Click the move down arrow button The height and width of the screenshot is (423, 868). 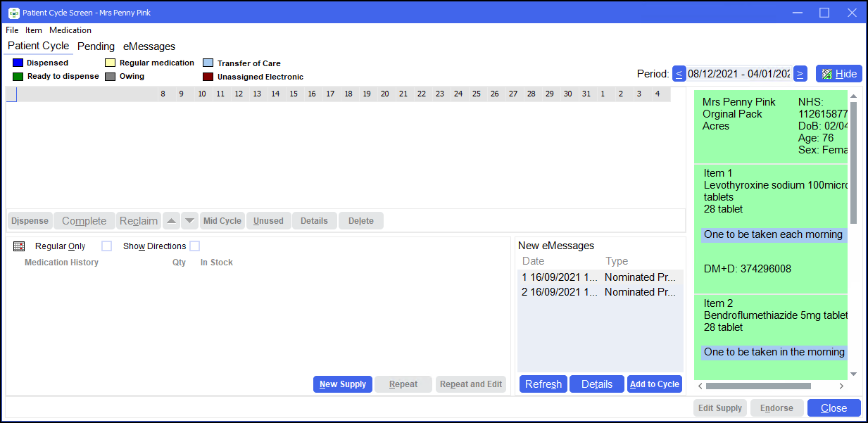189,221
